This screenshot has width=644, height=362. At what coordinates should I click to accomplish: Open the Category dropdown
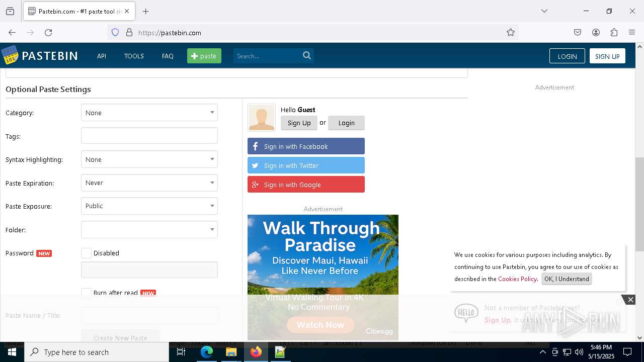tap(149, 113)
